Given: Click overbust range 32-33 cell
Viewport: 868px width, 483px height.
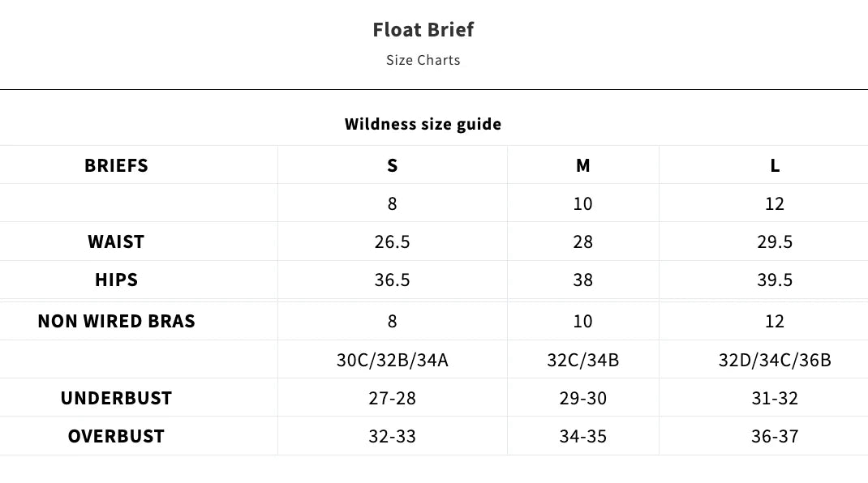Looking at the screenshot, I should pyautogui.click(x=392, y=436).
